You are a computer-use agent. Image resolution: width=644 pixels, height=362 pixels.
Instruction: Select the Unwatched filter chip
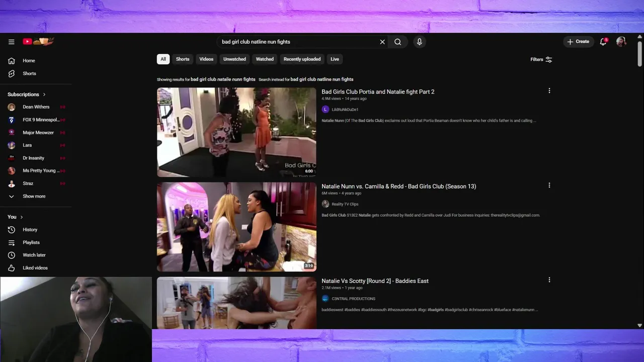(x=234, y=59)
